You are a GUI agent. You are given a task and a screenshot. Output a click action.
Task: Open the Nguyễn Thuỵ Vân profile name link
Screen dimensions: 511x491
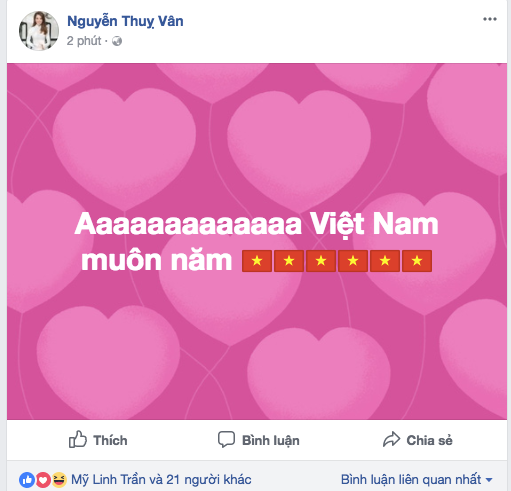(125, 21)
